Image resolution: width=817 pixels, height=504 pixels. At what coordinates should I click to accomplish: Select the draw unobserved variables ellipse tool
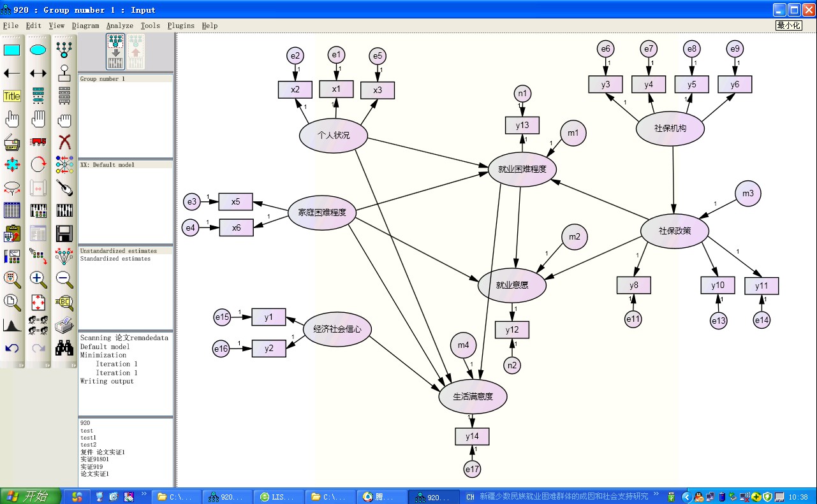point(38,50)
